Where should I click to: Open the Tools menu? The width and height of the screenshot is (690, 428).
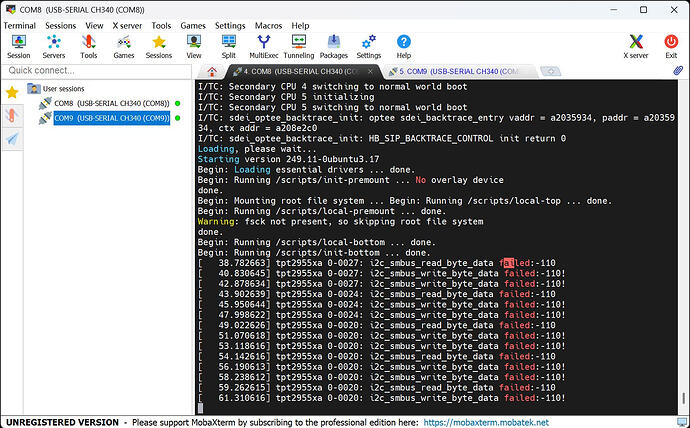pyautogui.click(x=161, y=26)
